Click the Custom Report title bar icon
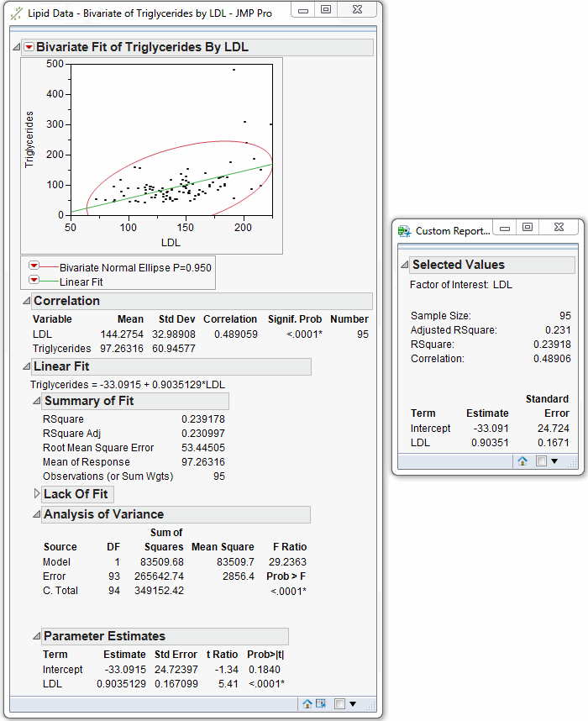Screen dimensions: 588x721 point(404,230)
